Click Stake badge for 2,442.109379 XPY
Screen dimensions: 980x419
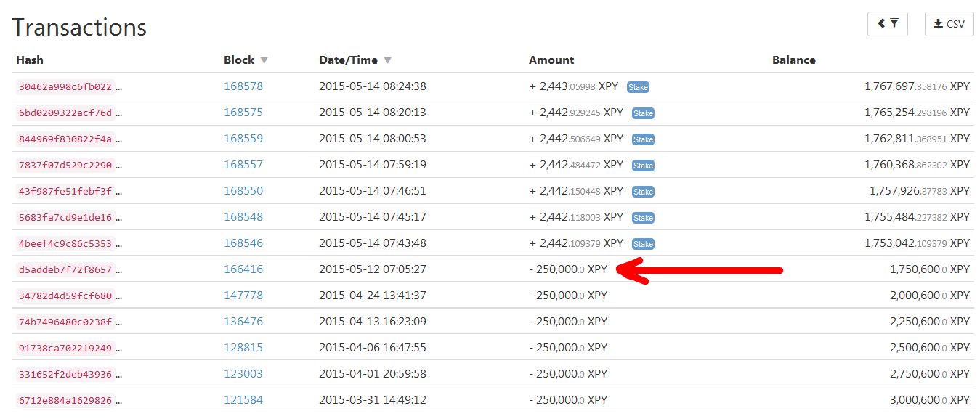[x=643, y=244]
